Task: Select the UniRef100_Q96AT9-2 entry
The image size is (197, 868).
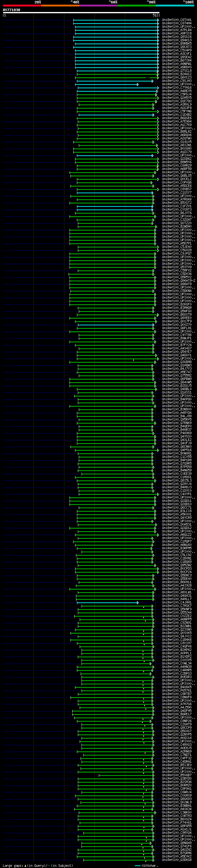Action: [x=179, y=281]
